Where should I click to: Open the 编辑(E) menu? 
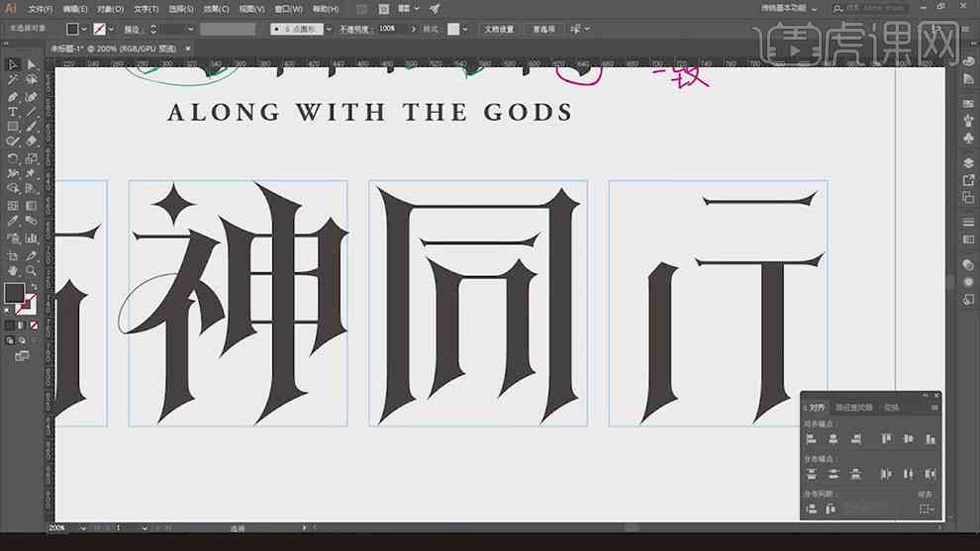click(75, 9)
